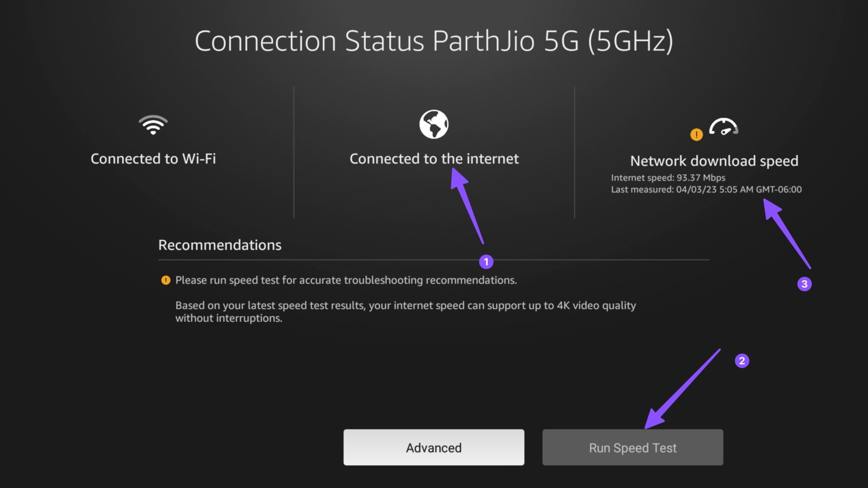Image resolution: width=868 pixels, height=488 pixels.
Task: Open the Advanced settings button
Action: point(434,447)
